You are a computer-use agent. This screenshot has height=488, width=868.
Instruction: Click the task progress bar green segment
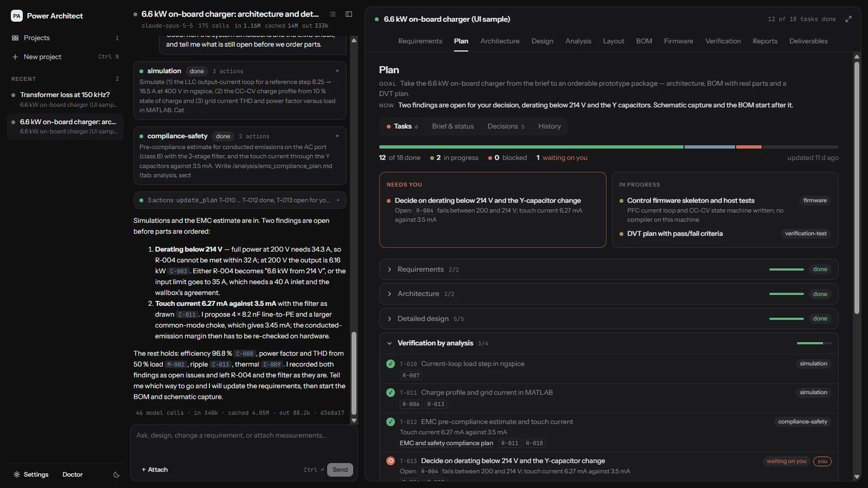point(531,147)
